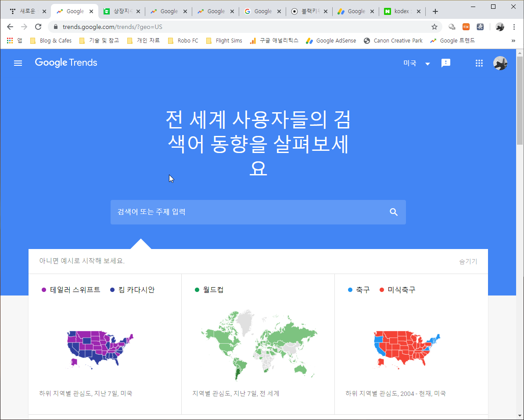Click the magnifier search icon
The width and height of the screenshot is (524, 420).
click(394, 212)
